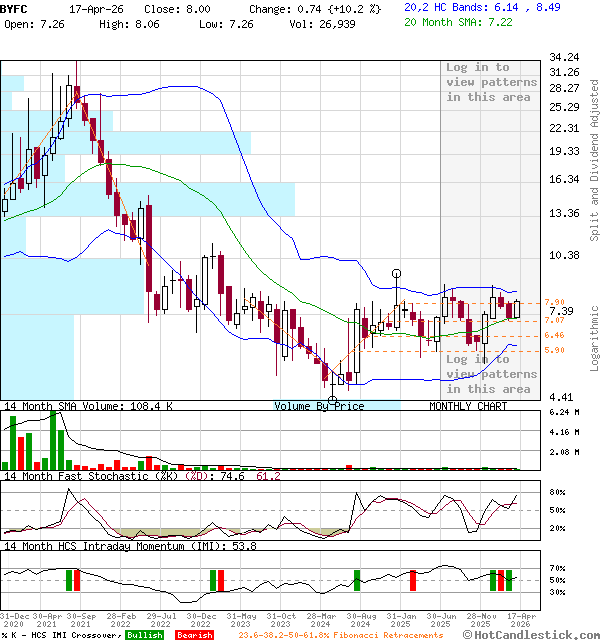Click the tallest green volume bar
The width and height of the screenshot is (600, 640).
pyautogui.click(x=51, y=440)
